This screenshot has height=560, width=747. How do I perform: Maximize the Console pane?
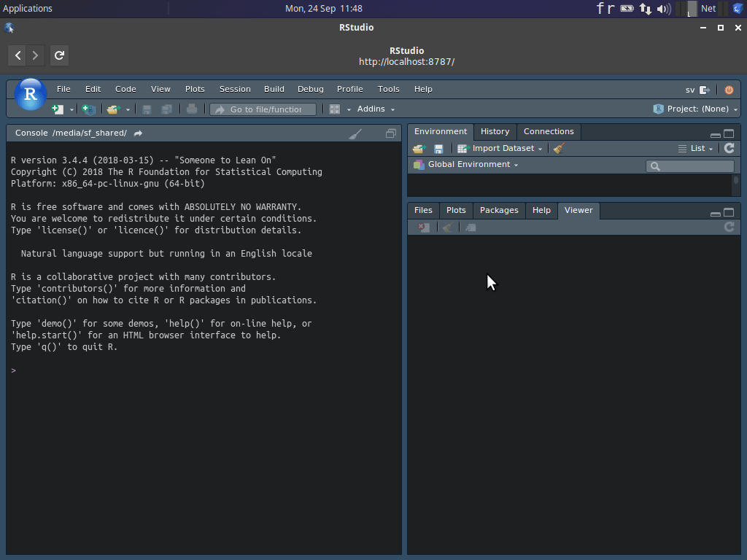pos(391,134)
